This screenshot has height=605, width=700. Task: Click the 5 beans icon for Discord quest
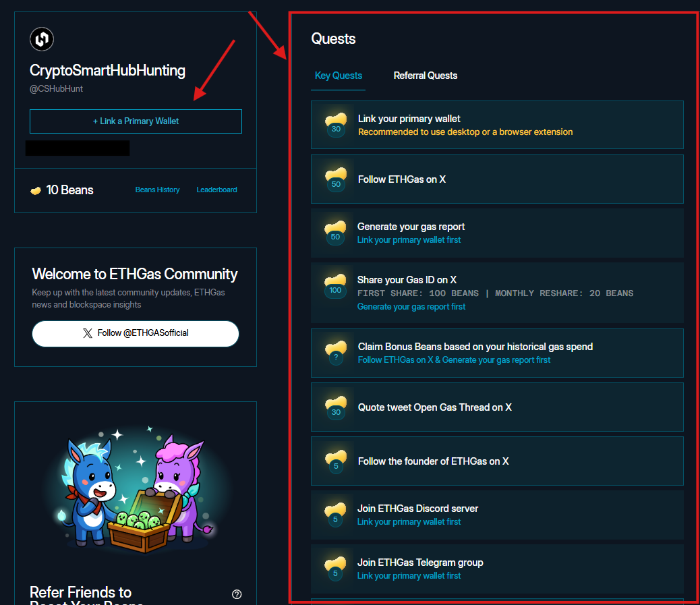(335, 515)
